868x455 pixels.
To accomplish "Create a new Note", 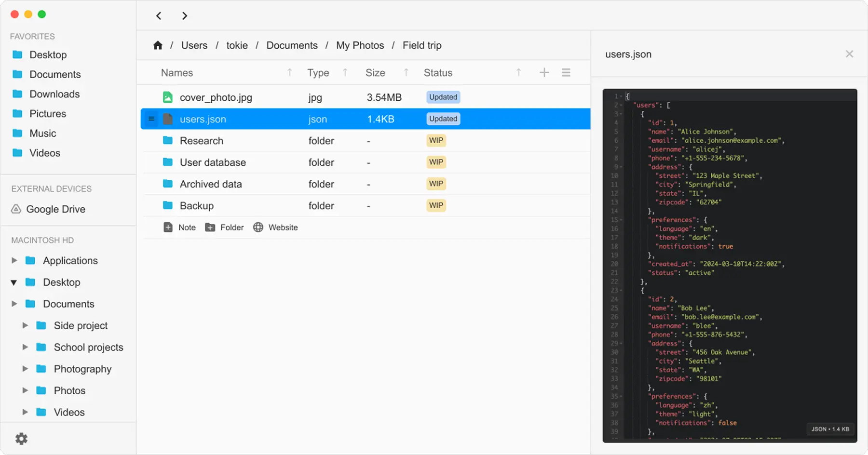I will tap(180, 227).
